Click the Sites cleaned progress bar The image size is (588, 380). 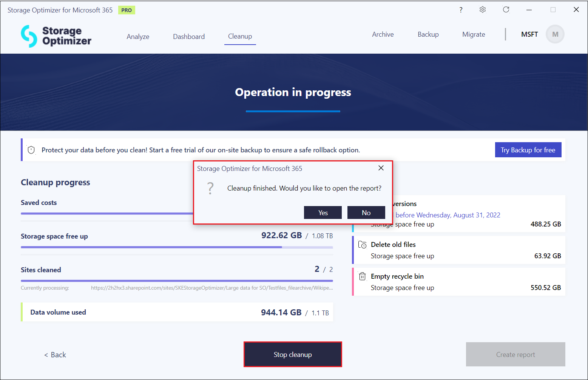click(177, 281)
